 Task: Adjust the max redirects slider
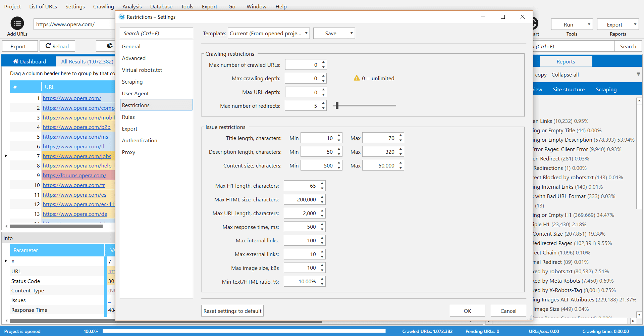click(x=337, y=106)
